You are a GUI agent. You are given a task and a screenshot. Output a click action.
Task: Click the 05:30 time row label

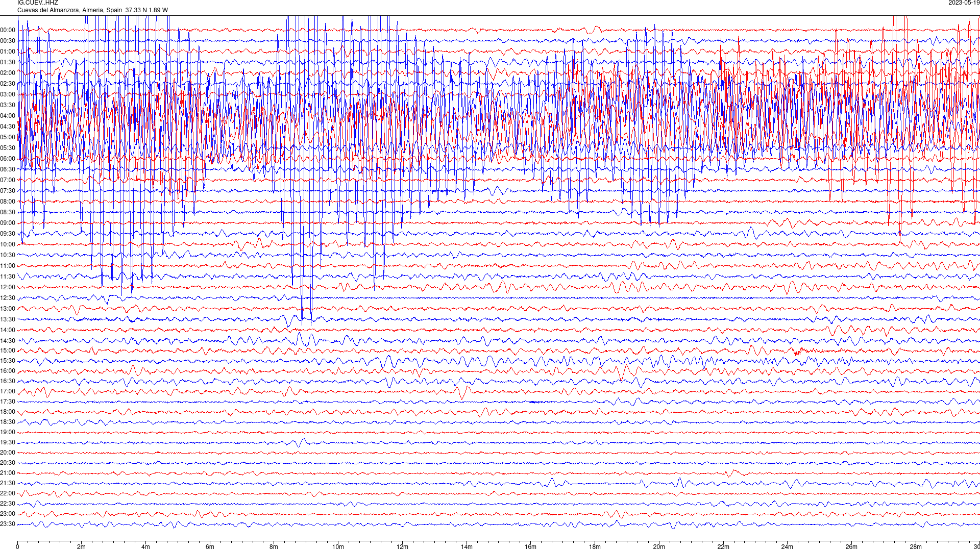(8, 148)
